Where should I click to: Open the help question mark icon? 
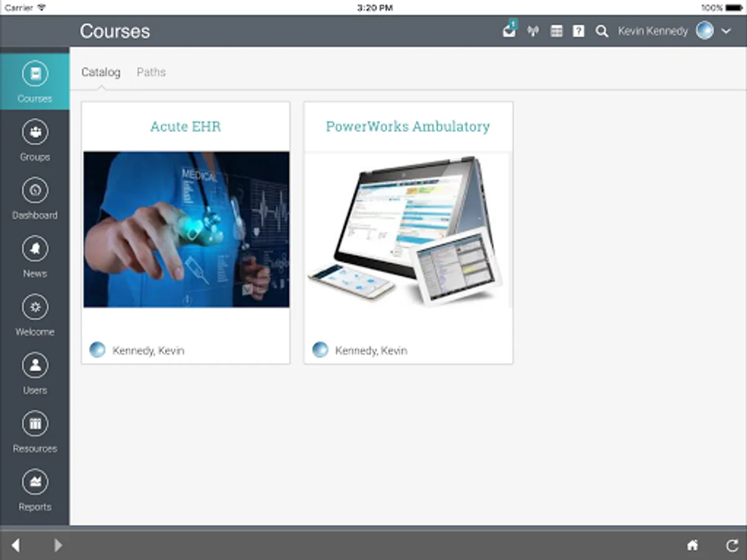tap(578, 31)
